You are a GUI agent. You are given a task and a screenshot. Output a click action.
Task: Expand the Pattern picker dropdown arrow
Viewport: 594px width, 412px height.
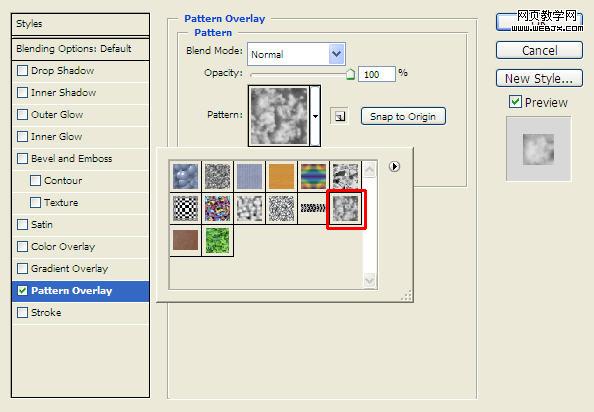[x=315, y=116]
